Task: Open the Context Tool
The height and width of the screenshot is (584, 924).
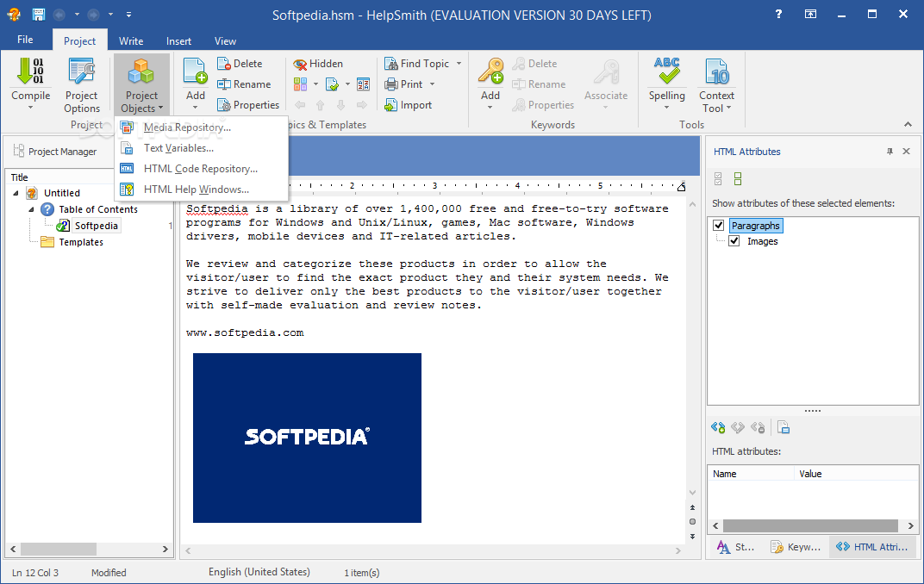Action: (716, 84)
